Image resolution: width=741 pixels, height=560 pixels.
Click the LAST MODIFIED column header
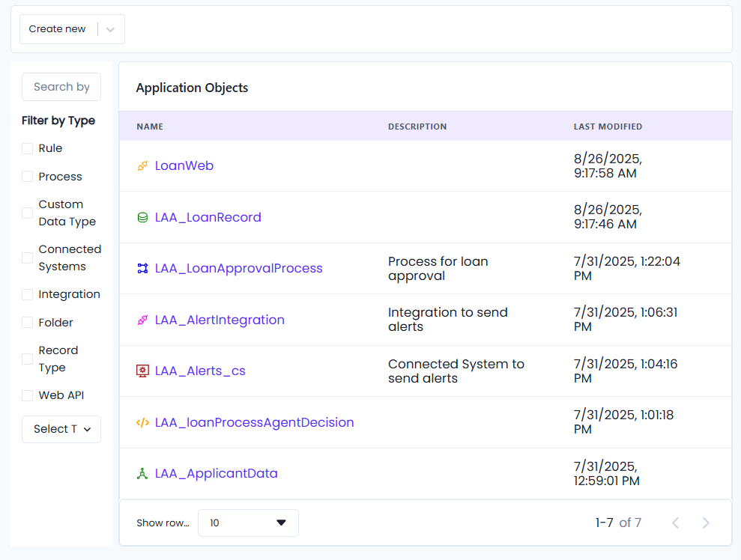608,127
